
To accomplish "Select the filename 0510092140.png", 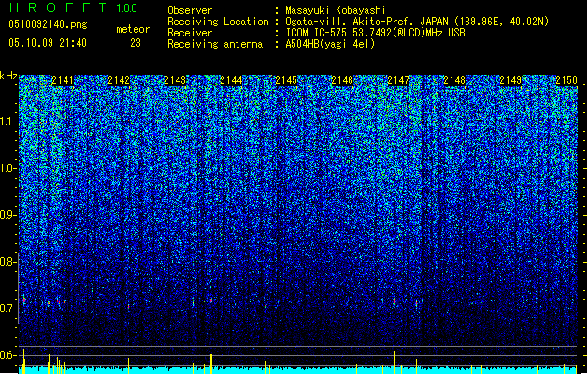I will (x=48, y=25).
